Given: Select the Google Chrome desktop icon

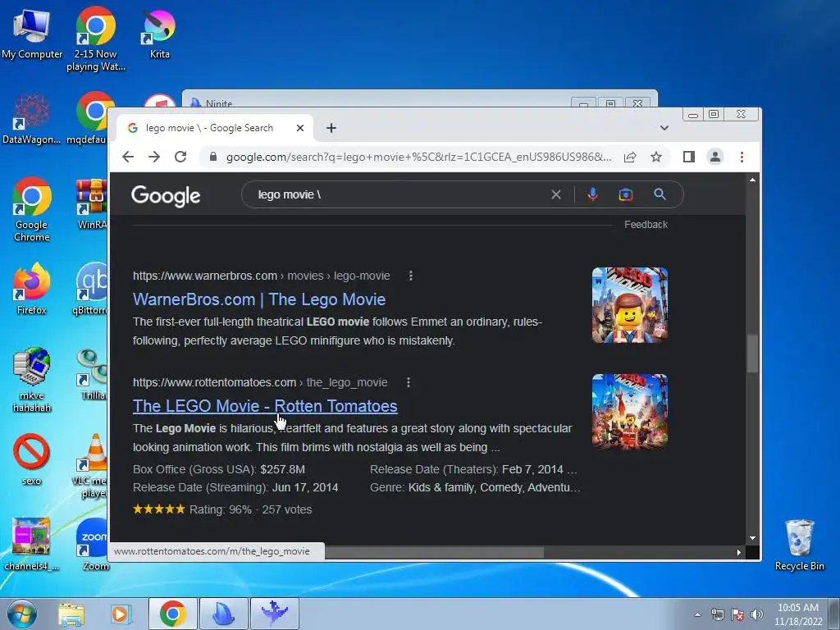Looking at the screenshot, I should click(32, 210).
